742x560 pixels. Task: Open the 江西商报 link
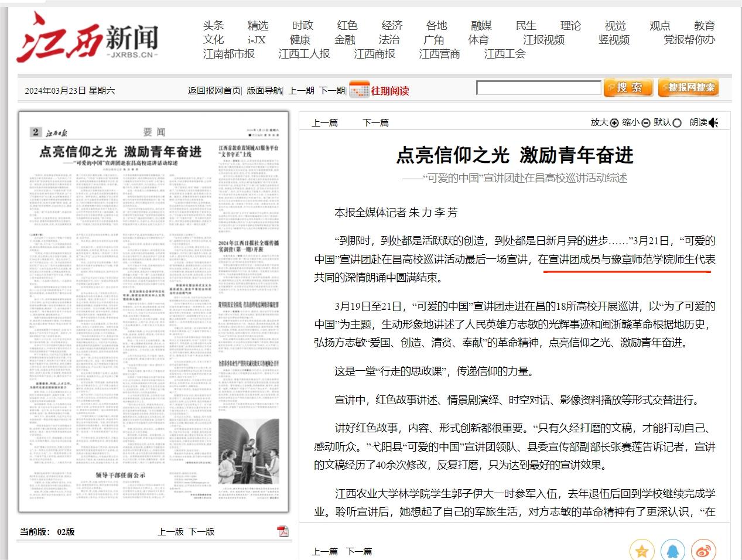(x=374, y=53)
